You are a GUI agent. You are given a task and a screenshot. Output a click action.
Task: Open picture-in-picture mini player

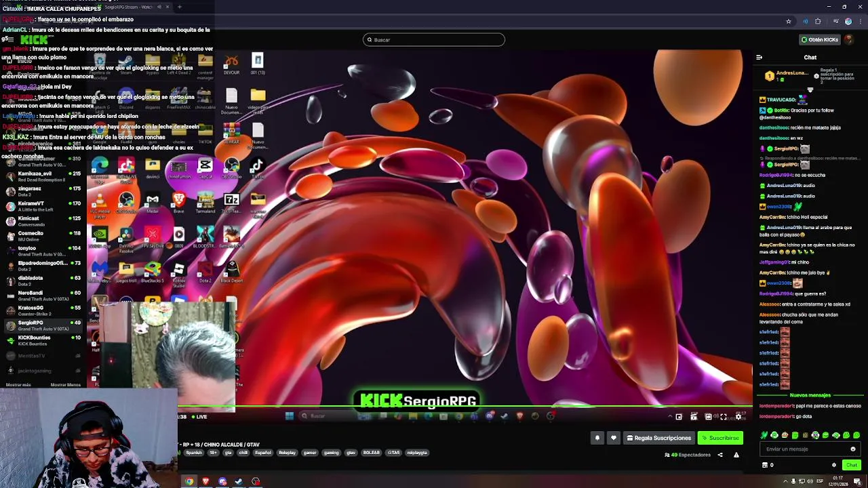click(679, 417)
